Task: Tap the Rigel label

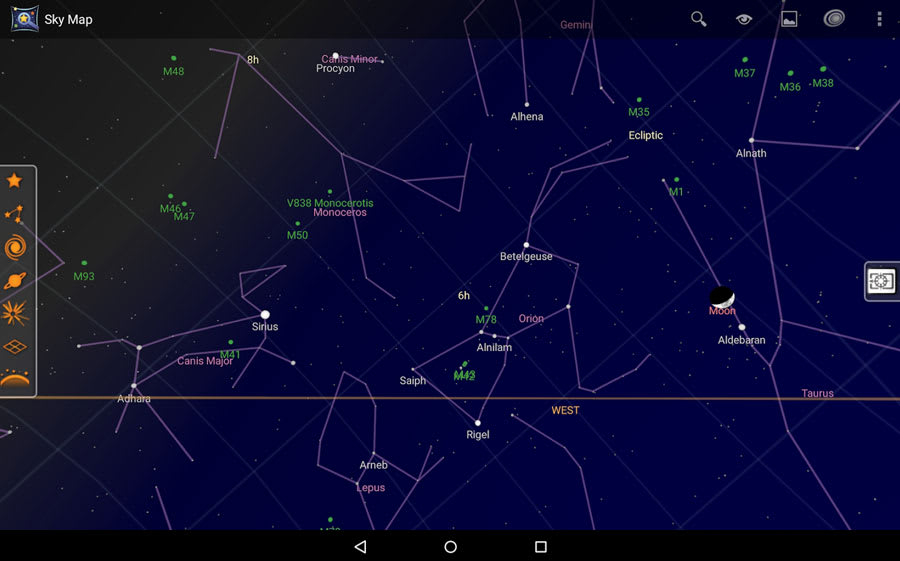Action: [478, 435]
